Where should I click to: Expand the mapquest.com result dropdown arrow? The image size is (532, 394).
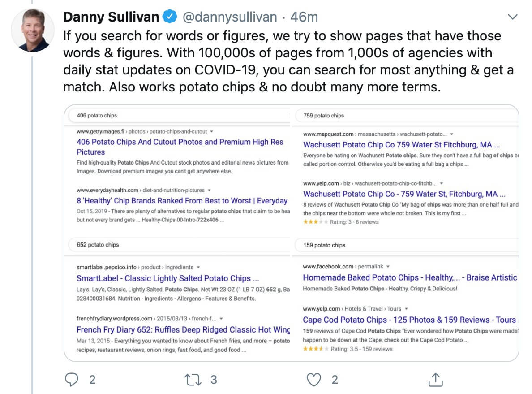coord(451,134)
